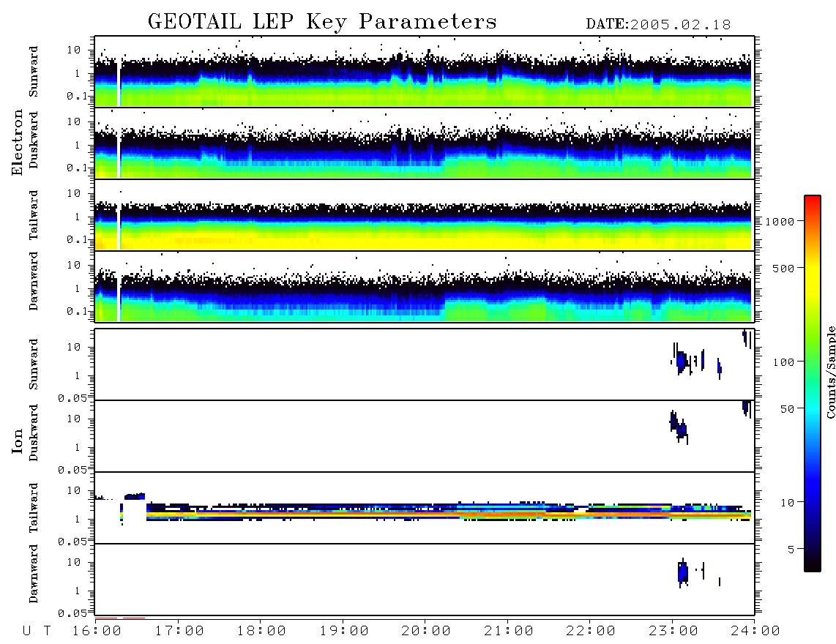Select the Ion "Dawnward" panel label
This screenshot has width=836, height=644.
point(34,574)
